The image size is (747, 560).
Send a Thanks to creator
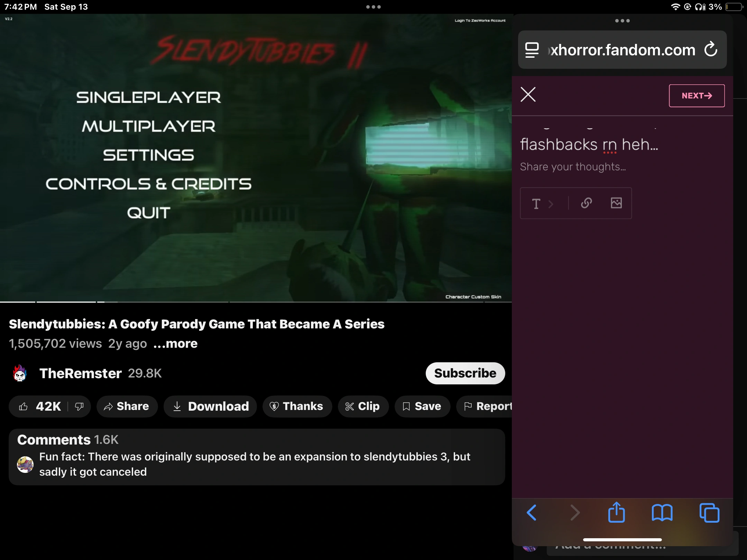pyautogui.click(x=297, y=407)
